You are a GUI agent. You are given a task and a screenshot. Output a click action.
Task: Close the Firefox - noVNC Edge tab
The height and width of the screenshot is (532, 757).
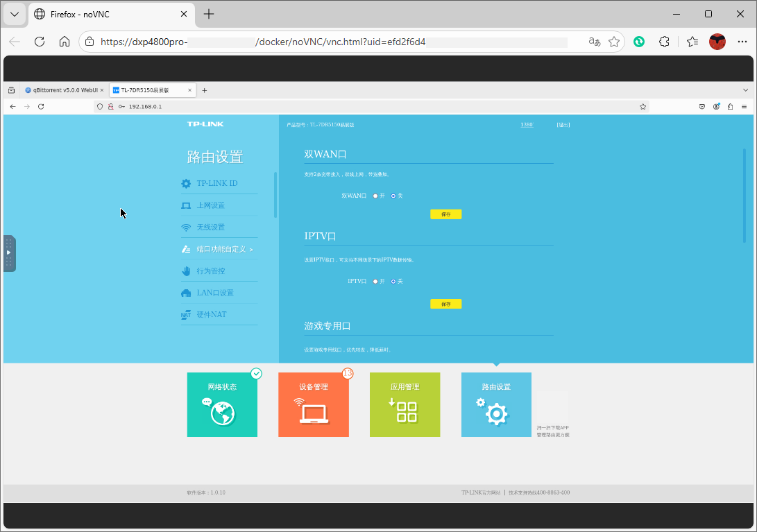tap(184, 14)
